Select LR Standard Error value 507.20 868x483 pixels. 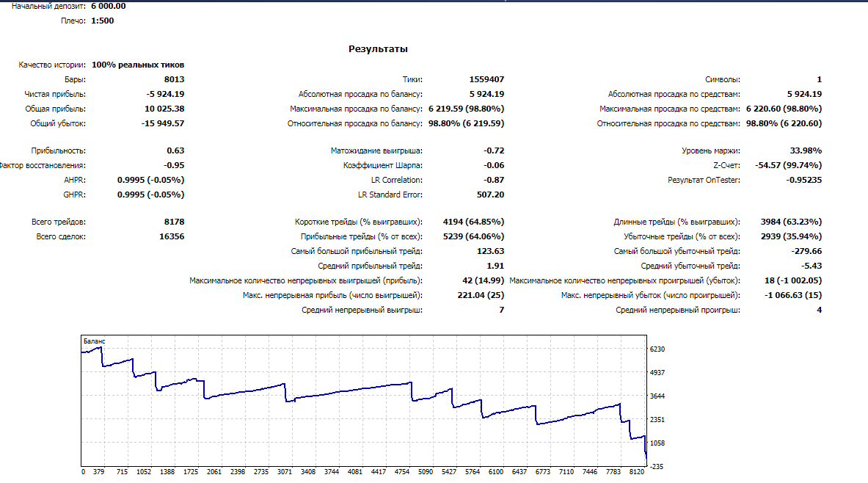490,195
